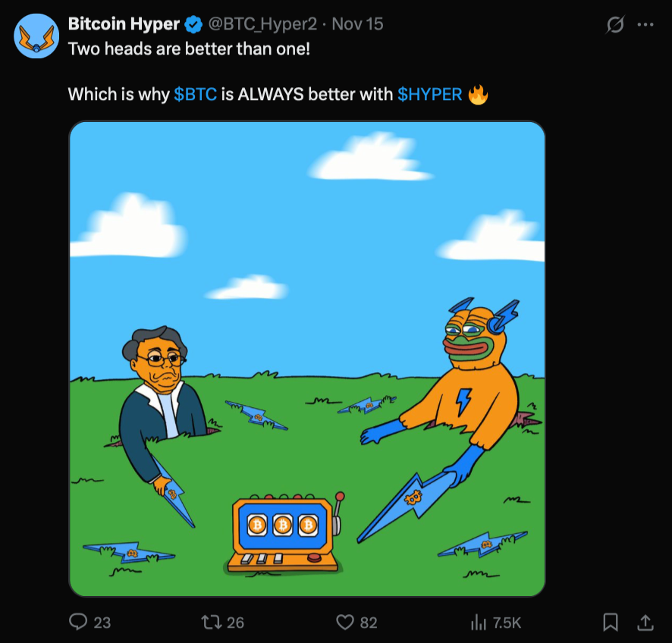Click the 7.5K view count

point(507,623)
